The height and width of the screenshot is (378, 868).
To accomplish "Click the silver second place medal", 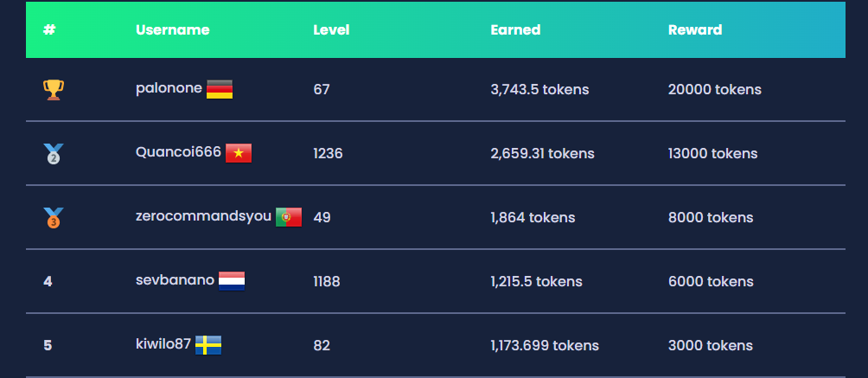I will pyautogui.click(x=53, y=153).
